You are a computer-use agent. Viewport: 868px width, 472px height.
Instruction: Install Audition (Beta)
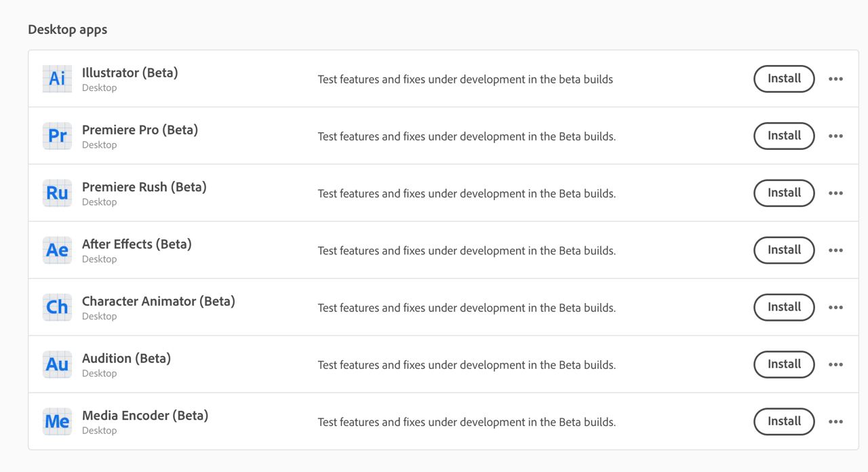784,364
